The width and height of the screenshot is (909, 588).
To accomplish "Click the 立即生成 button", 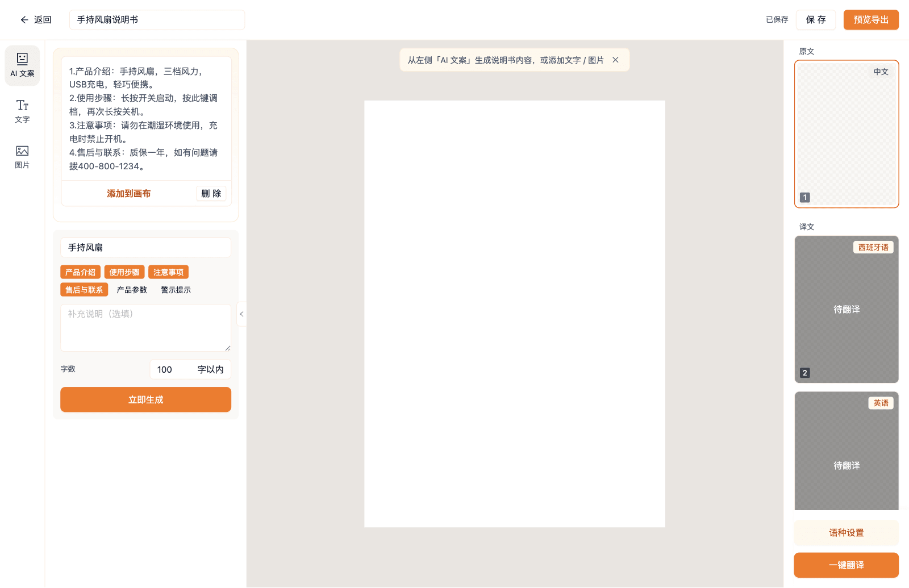I will pyautogui.click(x=145, y=399).
